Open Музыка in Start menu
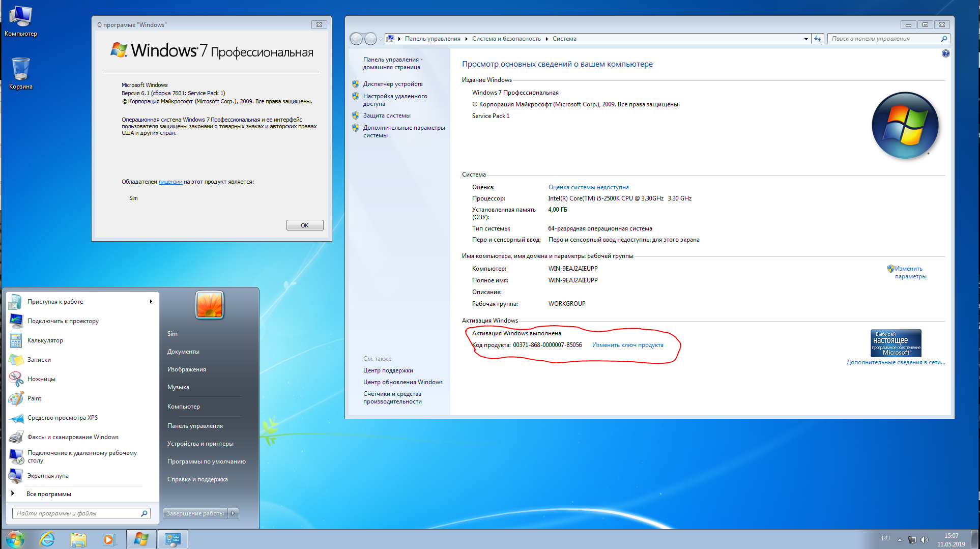 pos(178,387)
